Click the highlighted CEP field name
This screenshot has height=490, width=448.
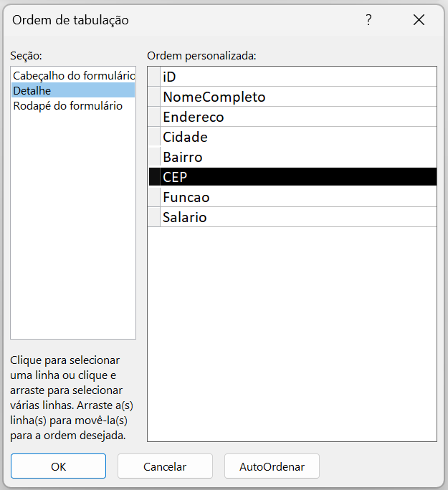coord(175,177)
